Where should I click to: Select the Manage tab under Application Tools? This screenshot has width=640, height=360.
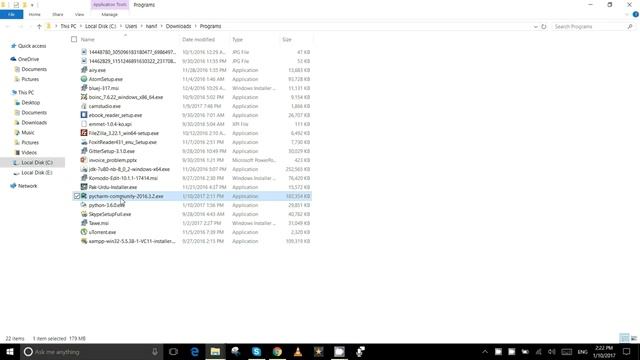109,14
